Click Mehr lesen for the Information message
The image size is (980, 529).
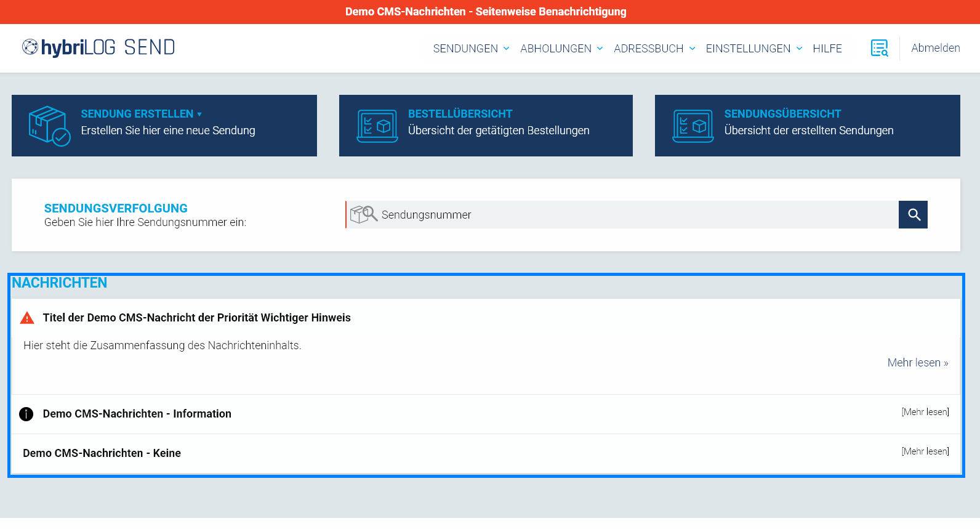pyautogui.click(x=925, y=412)
